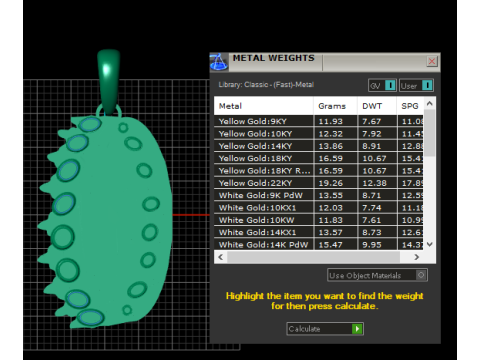Click the SPG column header
The image size is (480, 360).
[x=410, y=106]
